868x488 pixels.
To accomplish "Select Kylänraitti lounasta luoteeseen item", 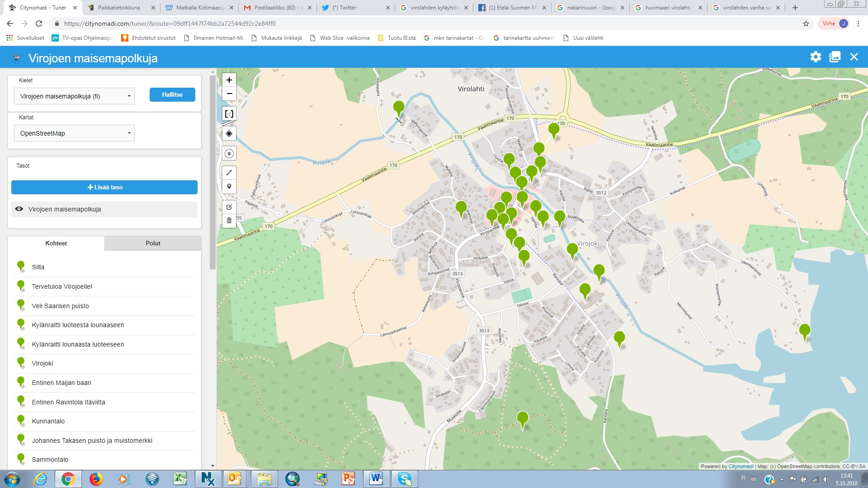I will point(104,344).
